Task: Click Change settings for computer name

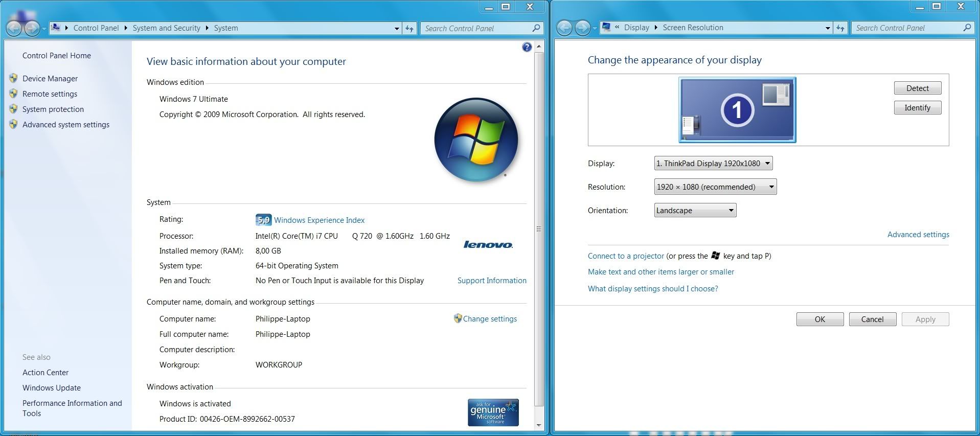Action: [x=490, y=318]
